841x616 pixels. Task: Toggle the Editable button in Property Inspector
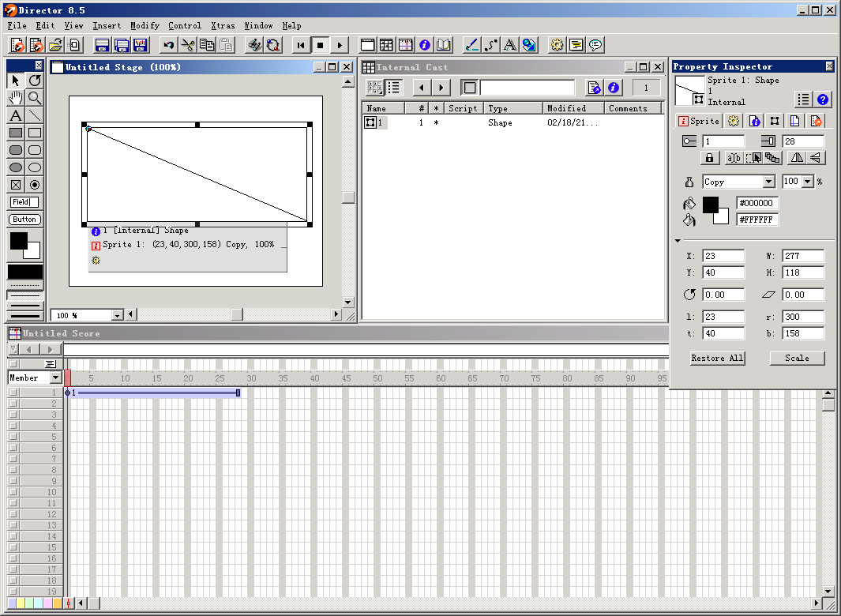click(733, 158)
